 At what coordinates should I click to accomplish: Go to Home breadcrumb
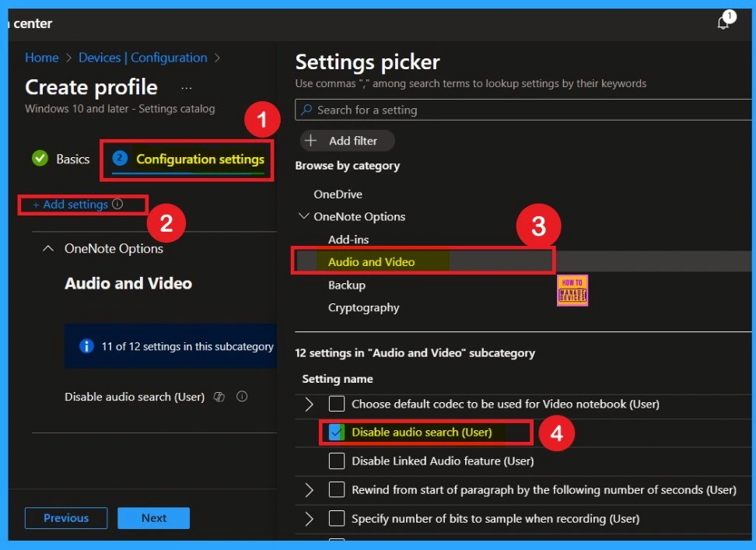(x=41, y=58)
